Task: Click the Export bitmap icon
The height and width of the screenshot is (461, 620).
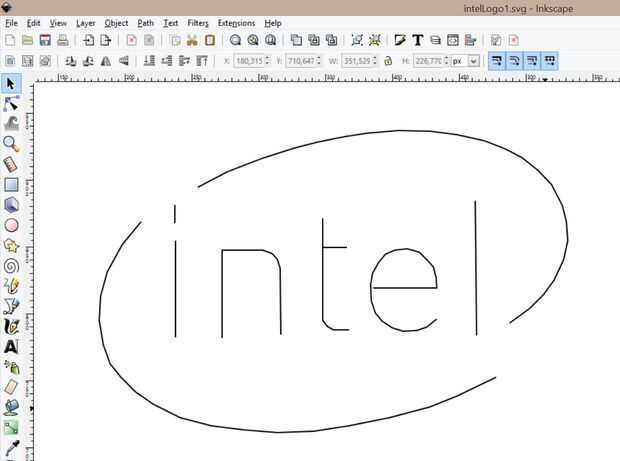Action: (x=106, y=40)
